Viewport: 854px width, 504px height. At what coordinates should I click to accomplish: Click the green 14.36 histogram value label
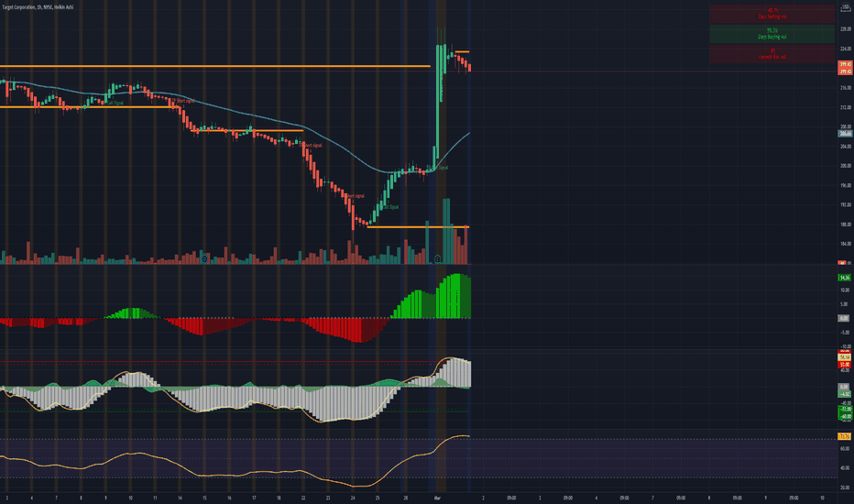tap(845, 278)
